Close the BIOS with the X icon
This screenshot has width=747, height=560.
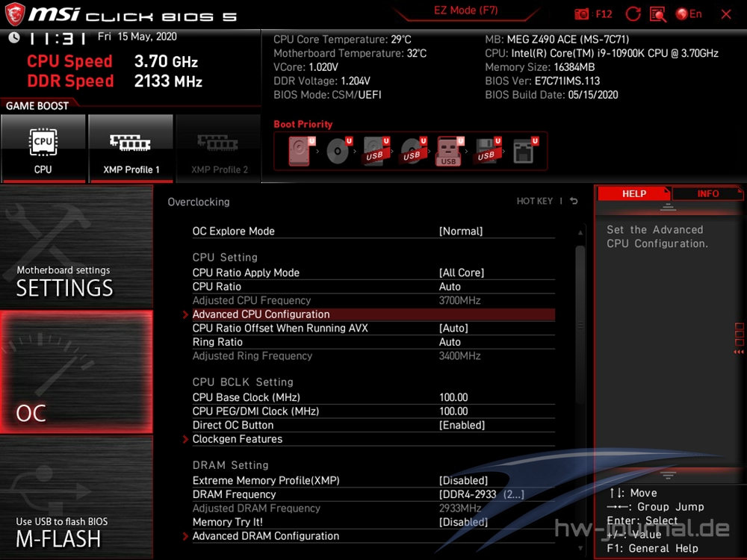click(x=726, y=14)
